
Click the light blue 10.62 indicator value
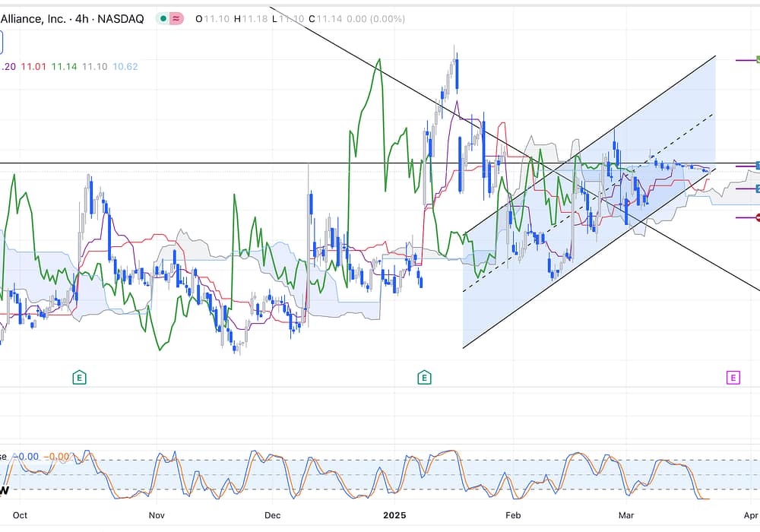(125, 67)
